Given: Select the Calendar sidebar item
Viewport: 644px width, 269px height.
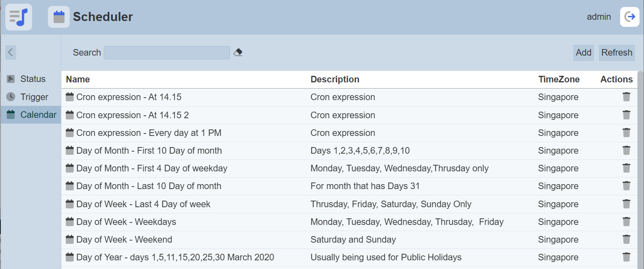Looking at the screenshot, I should pos(38,115).
